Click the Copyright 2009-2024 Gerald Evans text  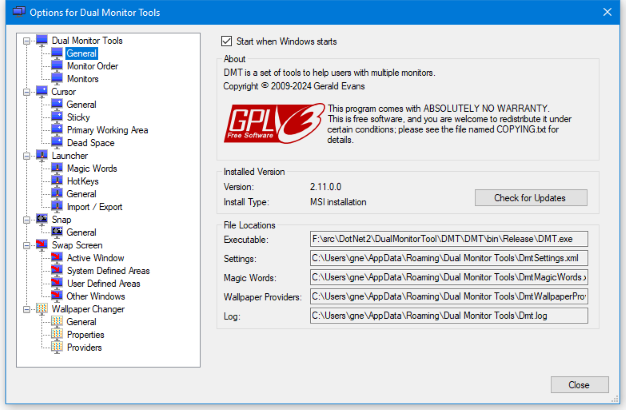[x=294, y=86]
